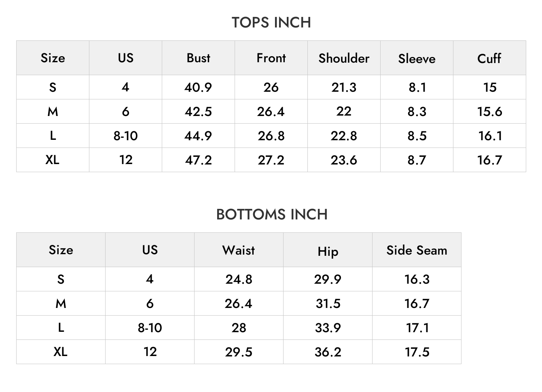542x392 pixels.
Task: Click the 8-10 US size in tops table
Action: tap(125, 136)
